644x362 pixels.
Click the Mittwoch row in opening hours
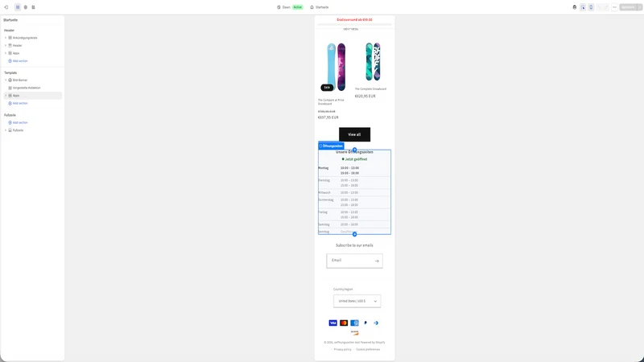(x=354, y=192)
